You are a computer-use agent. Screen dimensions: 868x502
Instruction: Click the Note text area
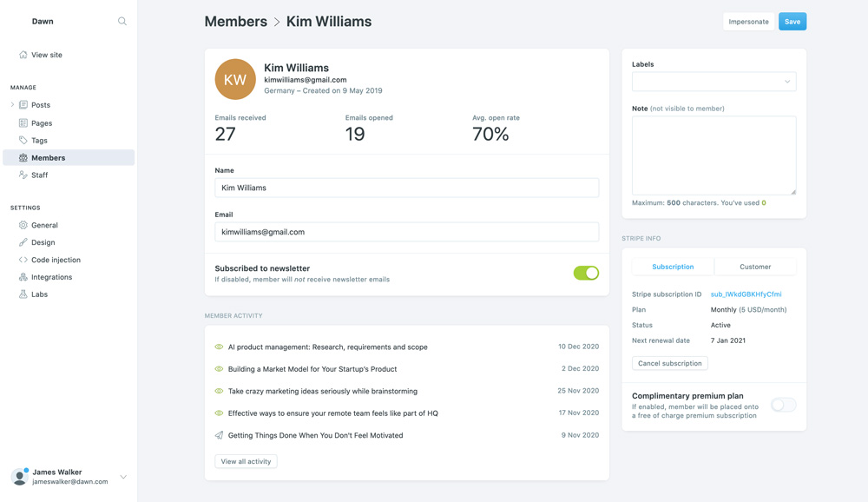pyautogui.click(x=713, y=155)
